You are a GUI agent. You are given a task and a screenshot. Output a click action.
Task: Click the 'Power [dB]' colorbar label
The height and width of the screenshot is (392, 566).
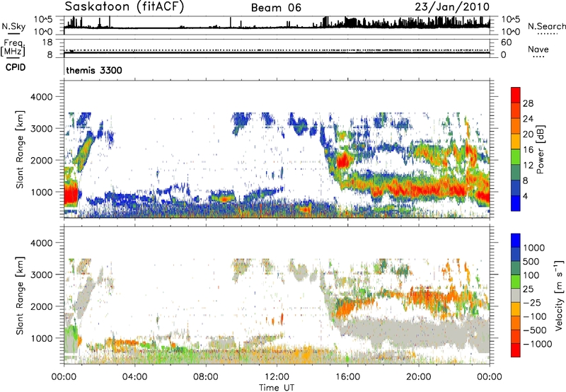(540, 149)
